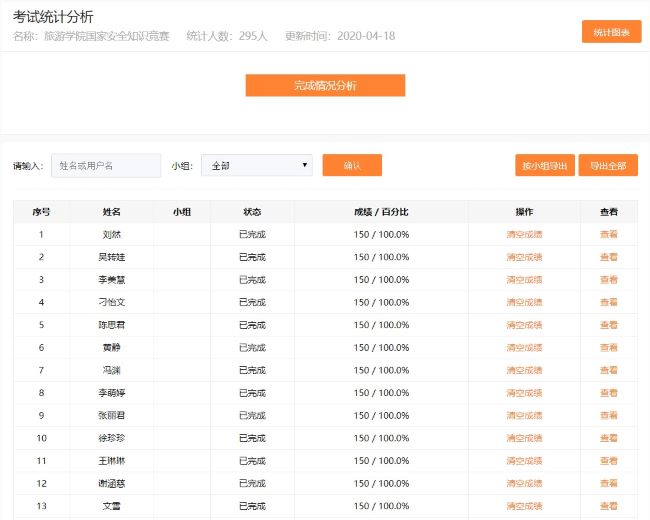The height and width of the screenshot is (520, 650).
Task: Clear score for row 1 刘然
Action: [x=524, y=234]
